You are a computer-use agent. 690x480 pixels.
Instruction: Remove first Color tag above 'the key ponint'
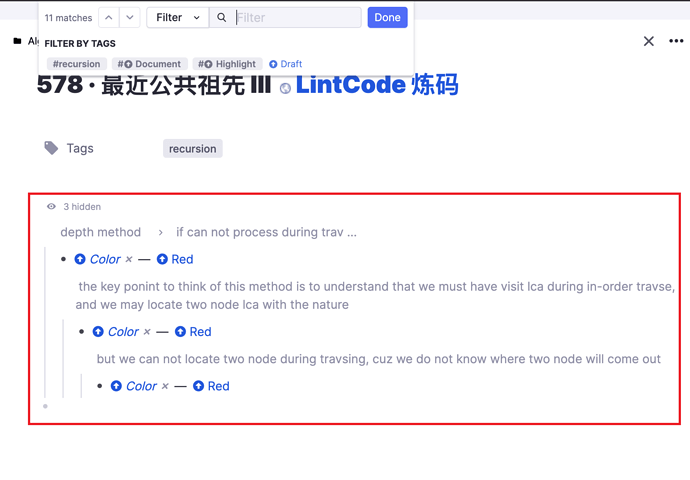(x=129, y=259)
